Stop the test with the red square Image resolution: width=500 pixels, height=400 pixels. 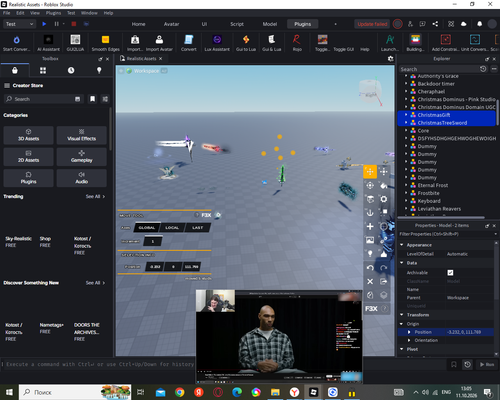74,24
